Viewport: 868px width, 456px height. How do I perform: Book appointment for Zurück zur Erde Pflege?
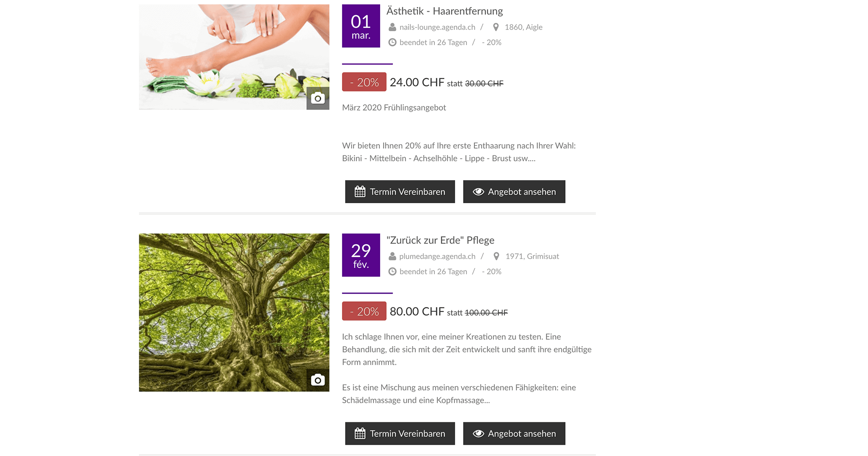(400, 433)
